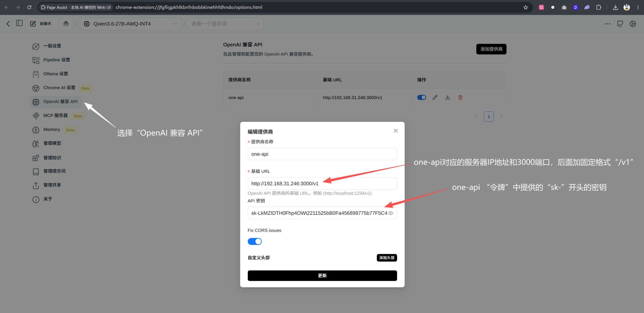Click the 添加头部 button

click(x=387, y=258)
